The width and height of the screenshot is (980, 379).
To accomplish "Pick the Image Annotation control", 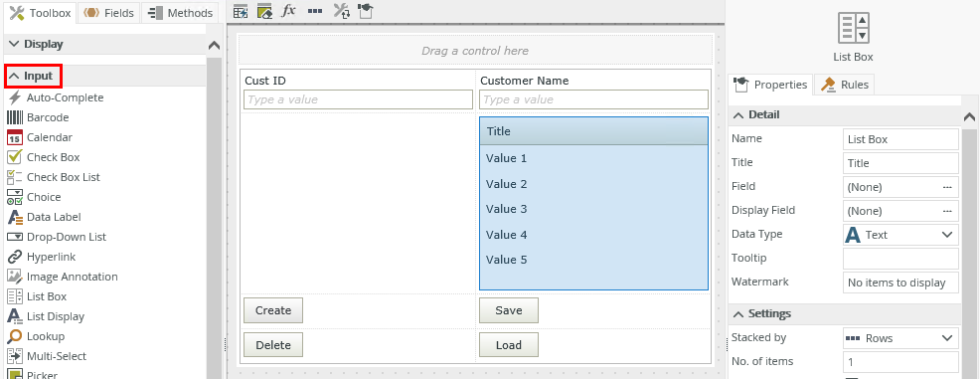I will tap(62, 277).
